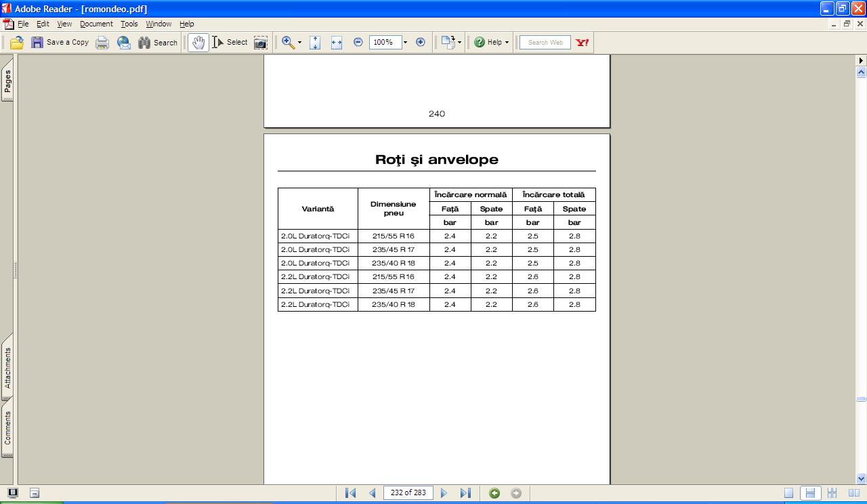Open the Pages side panel tab
This screenshot has height=504, width=867.
pyautogui.click(x=7, y=81)
